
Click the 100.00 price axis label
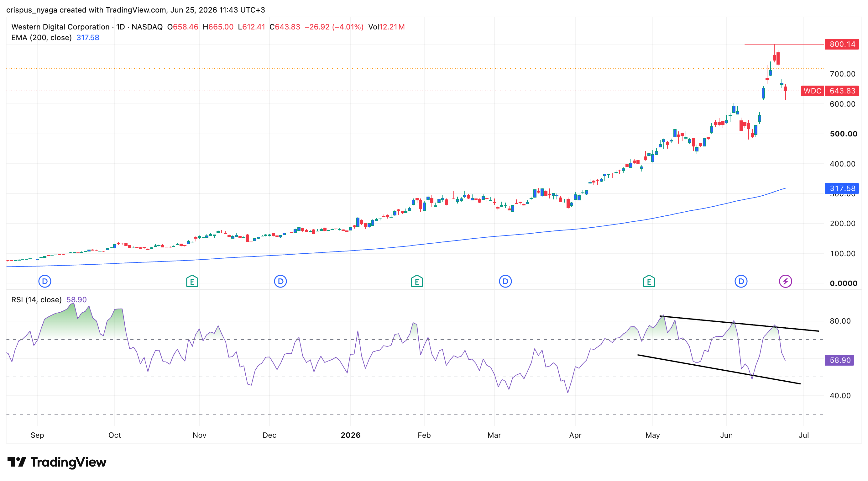[842, 253]
